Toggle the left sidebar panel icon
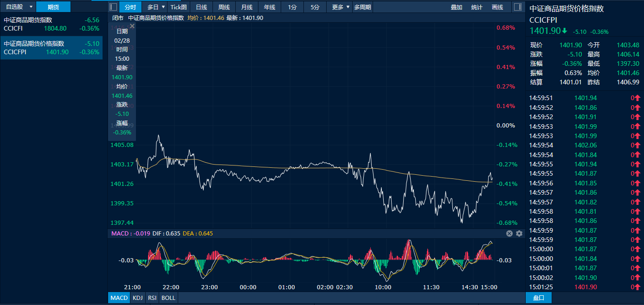The height and width of the screenshot is (305, 644). [x=113, y=7]
